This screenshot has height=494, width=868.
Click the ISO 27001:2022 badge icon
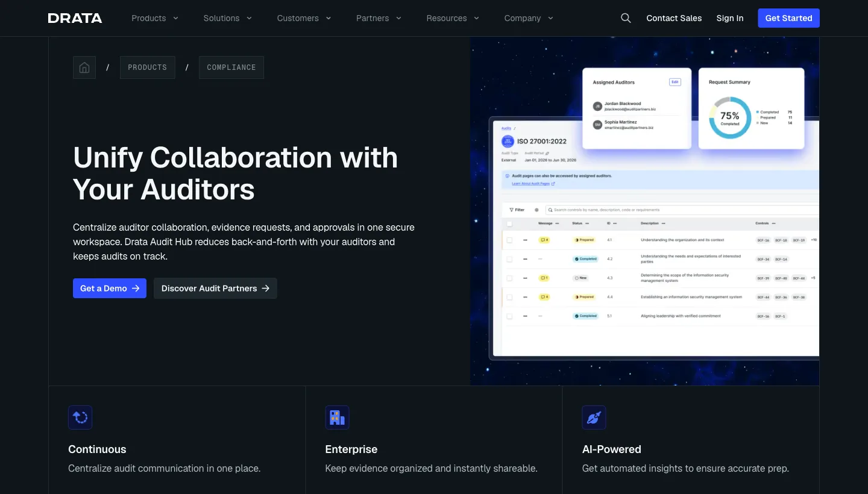tap(508, 142)
